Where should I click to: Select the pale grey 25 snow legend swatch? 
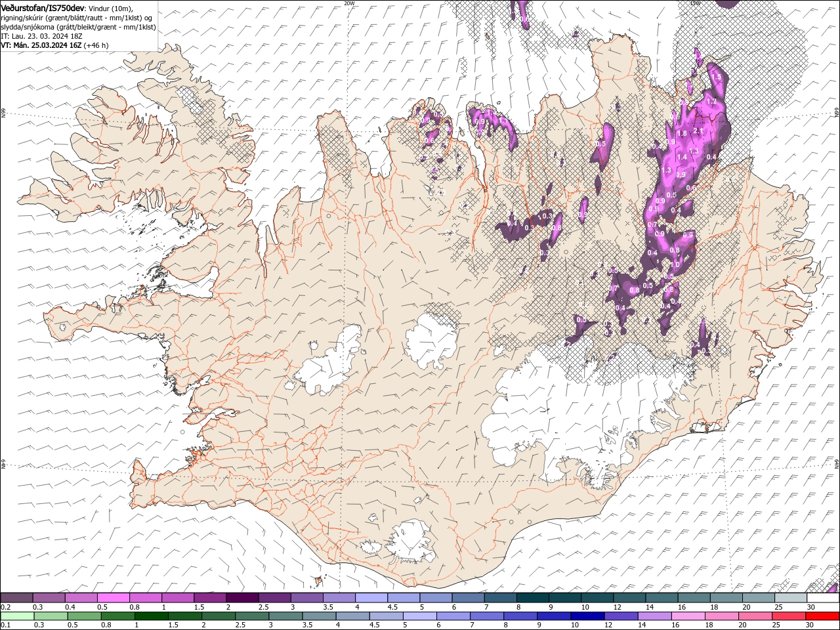791,598
